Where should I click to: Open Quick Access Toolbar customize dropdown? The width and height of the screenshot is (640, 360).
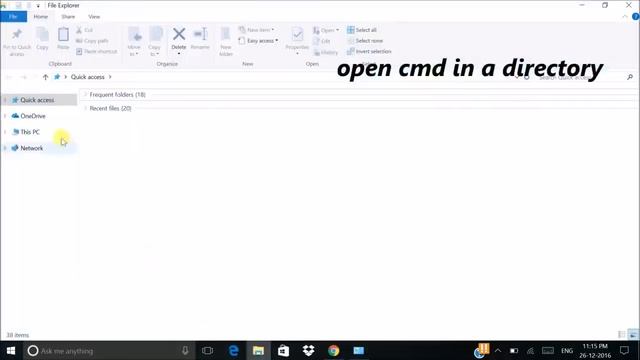click(x=38, y=6)
